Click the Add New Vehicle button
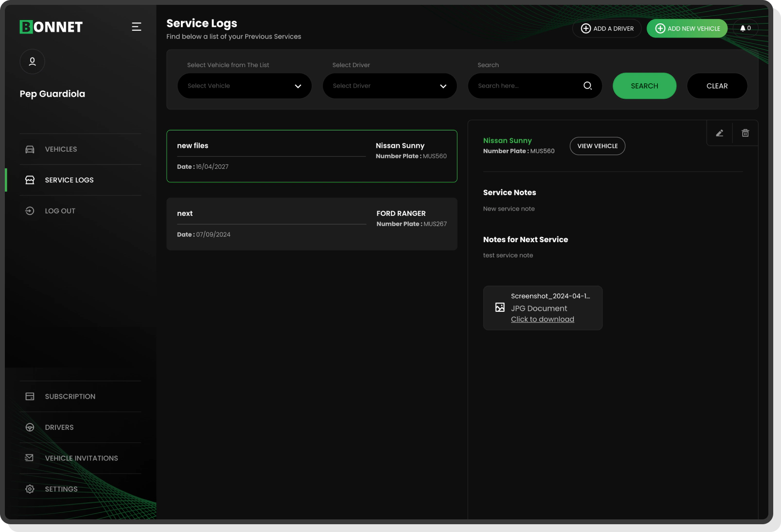The height and width of the screenshot is (532, 781). (x=687, y=28)
